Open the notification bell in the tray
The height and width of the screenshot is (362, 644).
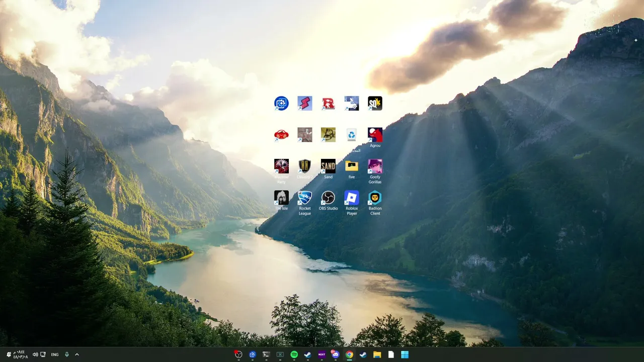(x=9, y=354)
